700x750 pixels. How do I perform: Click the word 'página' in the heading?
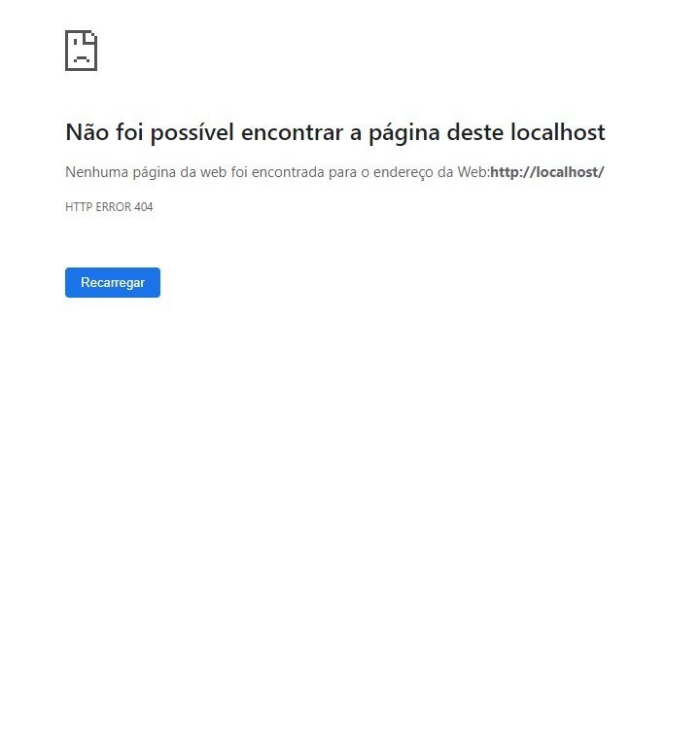tap(404, 133)
